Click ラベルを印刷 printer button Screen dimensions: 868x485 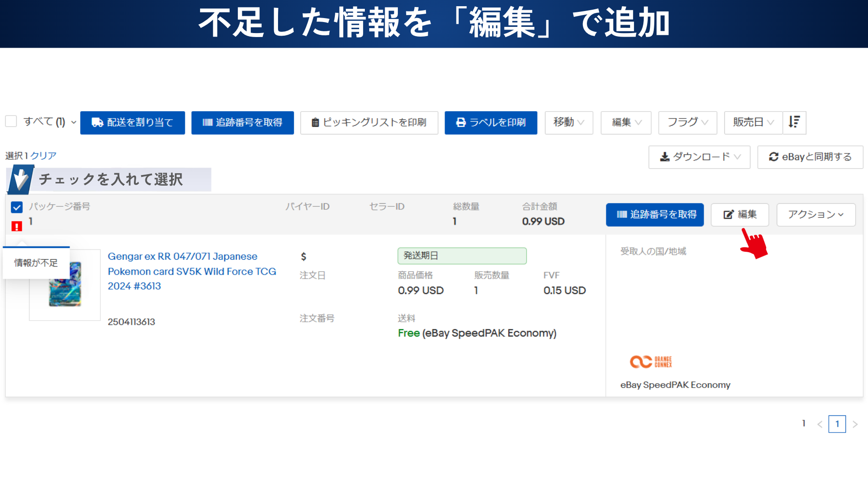491,123
